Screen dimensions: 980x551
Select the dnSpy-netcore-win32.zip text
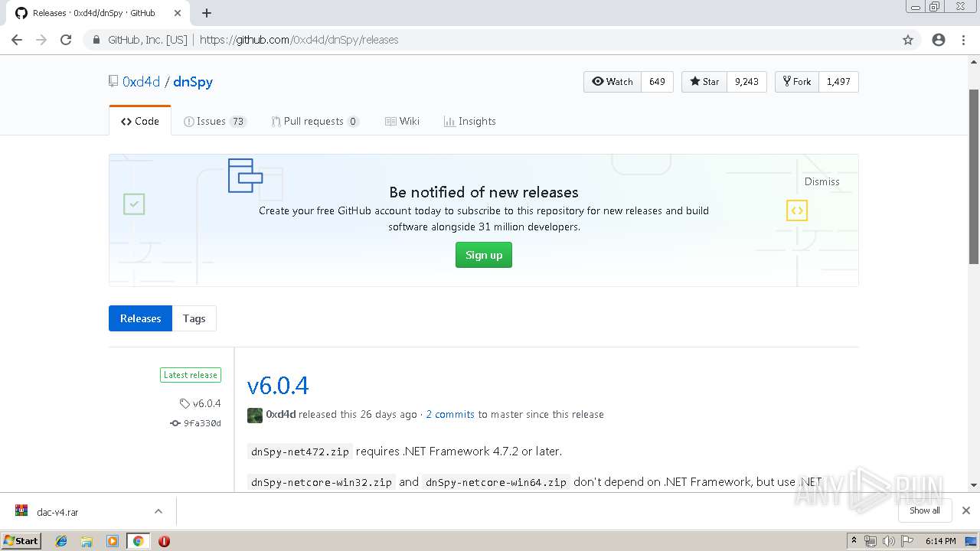point(322,482)
